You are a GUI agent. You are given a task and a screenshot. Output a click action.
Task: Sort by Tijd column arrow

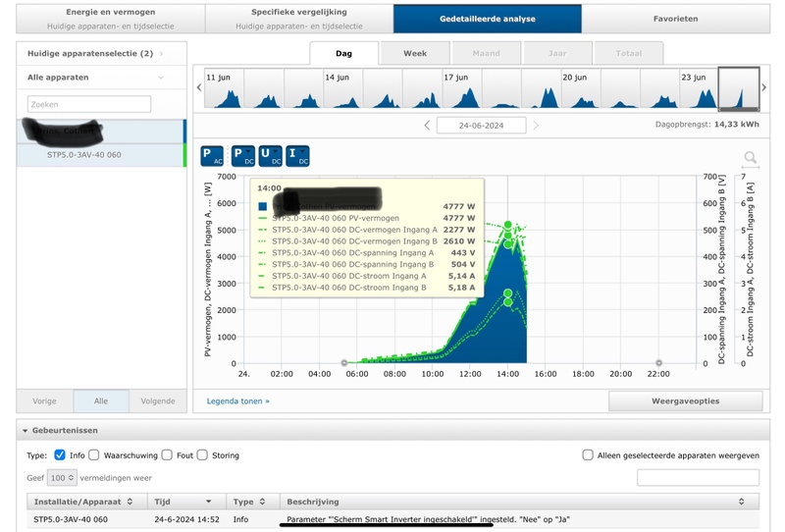click(x=208, y=502)
